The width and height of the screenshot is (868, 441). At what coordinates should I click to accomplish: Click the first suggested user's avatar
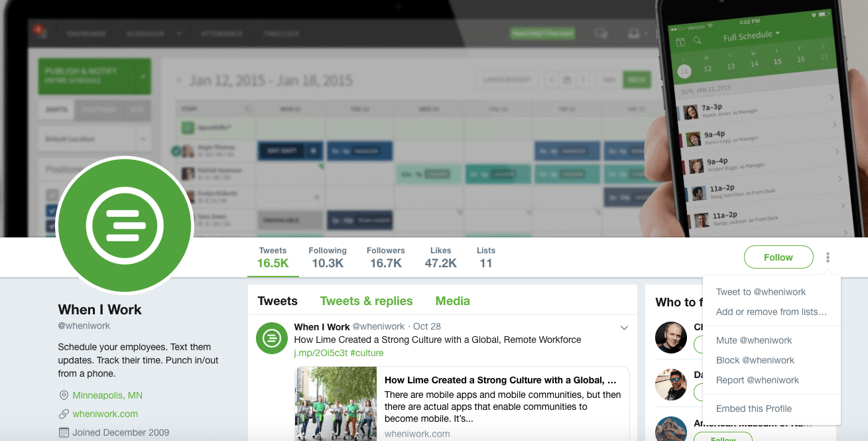(671, 338)
